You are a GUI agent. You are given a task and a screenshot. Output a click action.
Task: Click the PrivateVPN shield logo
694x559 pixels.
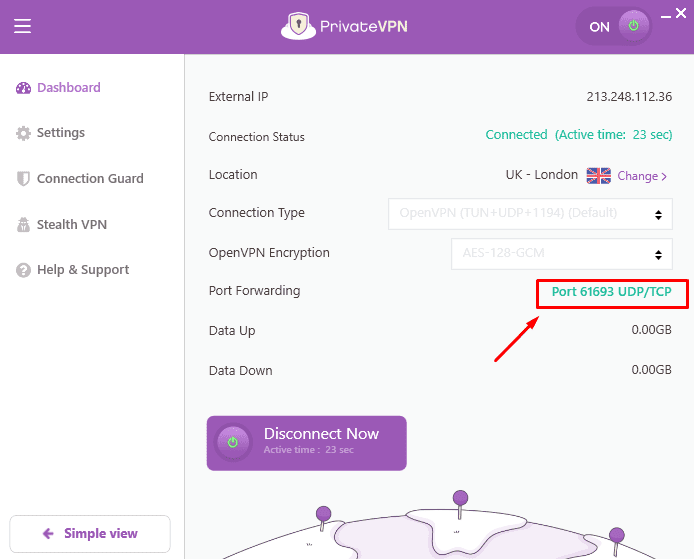298,26
